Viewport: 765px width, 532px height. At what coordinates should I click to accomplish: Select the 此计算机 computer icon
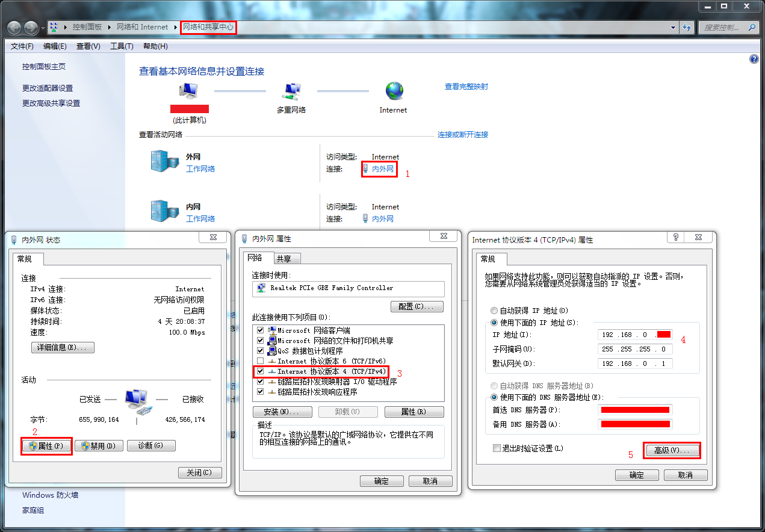coord(188,90)
